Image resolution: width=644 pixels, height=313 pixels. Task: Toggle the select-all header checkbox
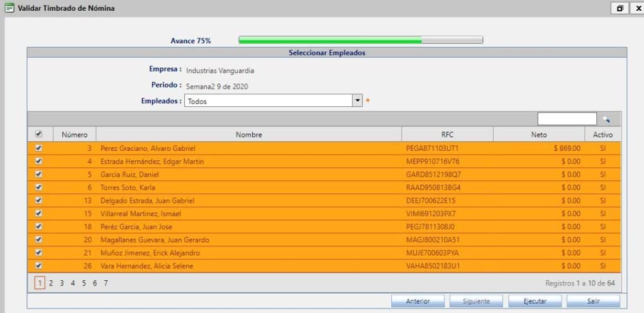tap(39, 134)
